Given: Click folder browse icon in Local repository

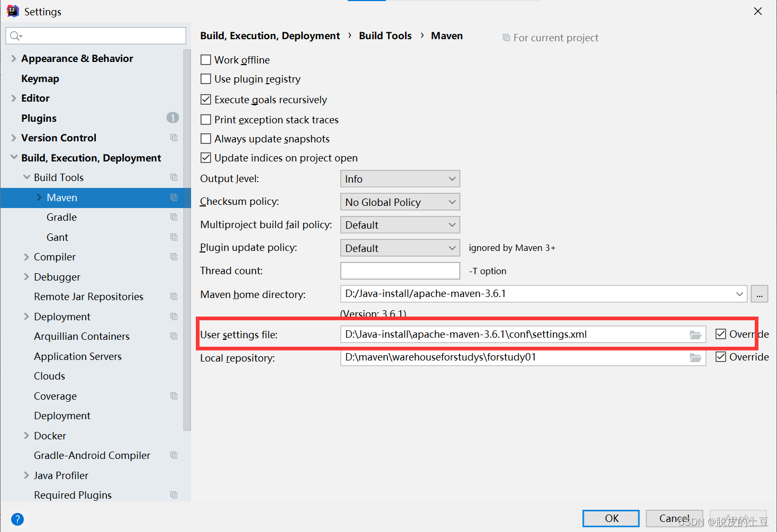Looking at the screenshot, I should pos(695,358).
